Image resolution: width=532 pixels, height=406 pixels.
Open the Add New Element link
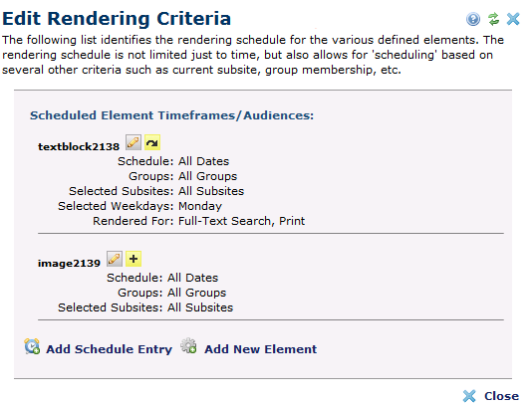coord(261,349)
